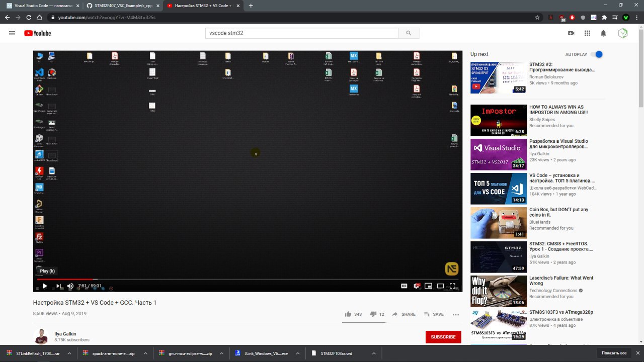
Task: Open the Chrome three-dot menu
Action: [636, 17]
